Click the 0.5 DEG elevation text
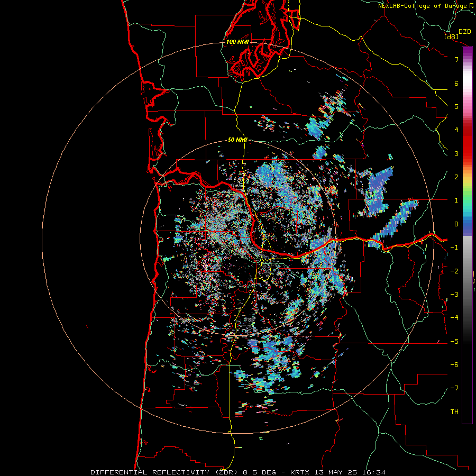This screenshot has height=476, width=476. tap(260, 472)
